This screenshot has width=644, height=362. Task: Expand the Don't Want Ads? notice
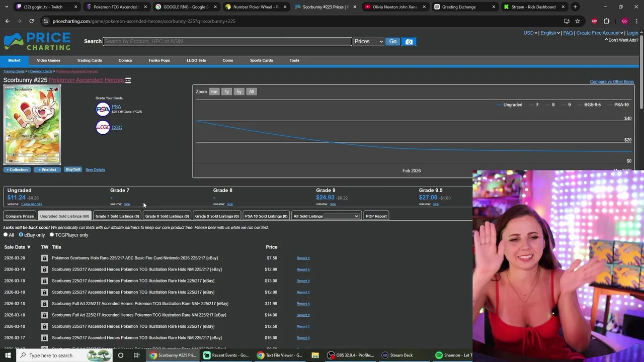click(621, 40)
